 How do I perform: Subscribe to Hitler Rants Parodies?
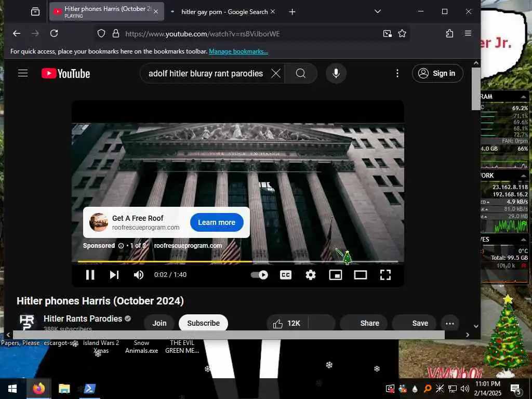(x=203, y=323)
